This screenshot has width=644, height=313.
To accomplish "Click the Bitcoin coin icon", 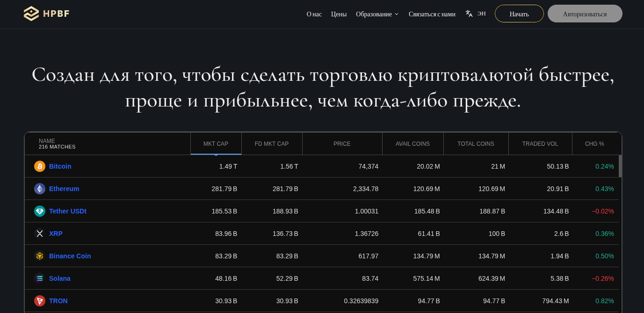I will click(x=40, y=166).
